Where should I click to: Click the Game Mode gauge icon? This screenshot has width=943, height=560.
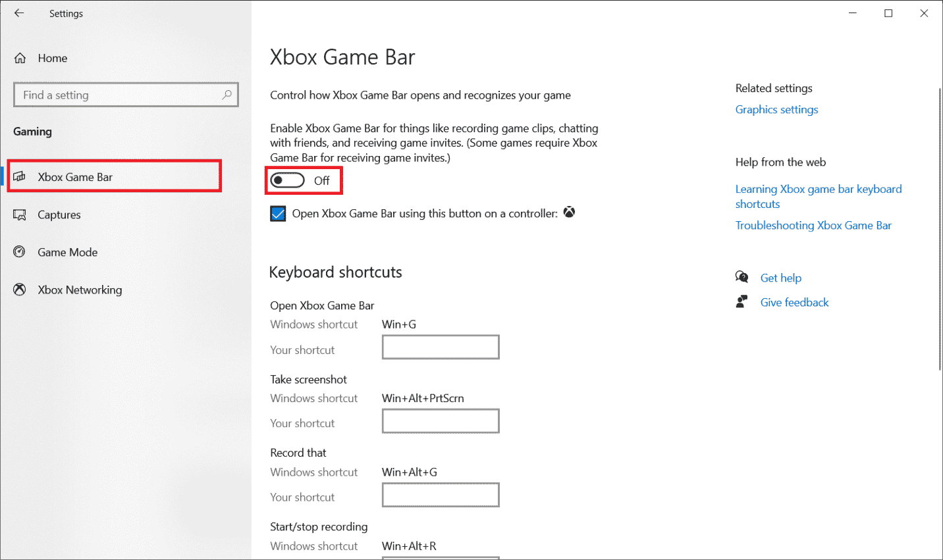pos(20,252)
